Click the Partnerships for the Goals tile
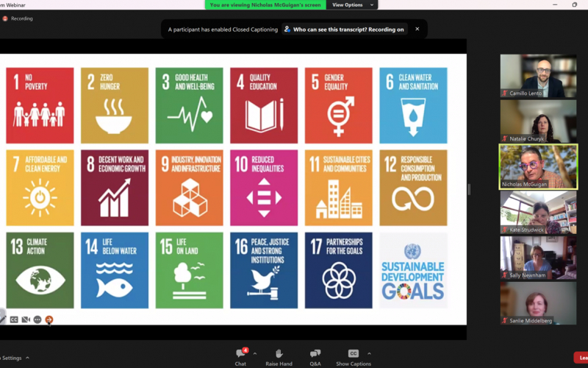588x368 pixels. point(338,270)
